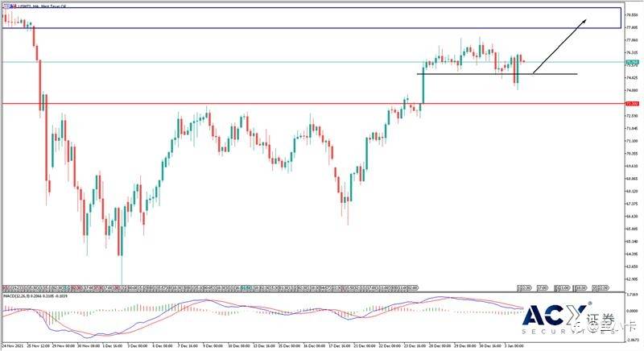Click the 76.315 price scale value
Viewport: 644px width, 351px height.
pos(633,52)
